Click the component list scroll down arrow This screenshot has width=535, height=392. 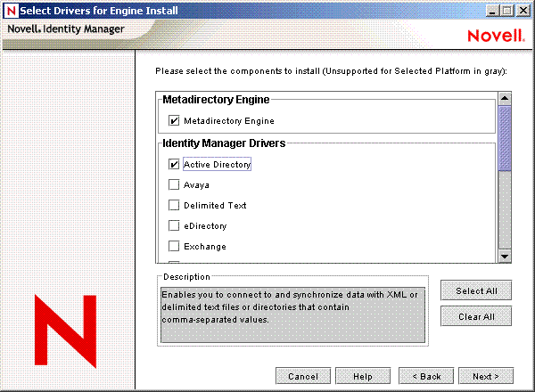[x=505, y=256]
